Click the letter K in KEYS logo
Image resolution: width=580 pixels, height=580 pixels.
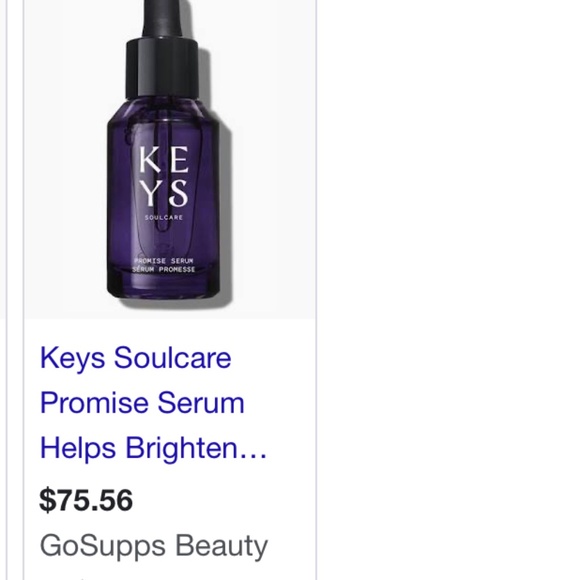click(x=150, y=159)
